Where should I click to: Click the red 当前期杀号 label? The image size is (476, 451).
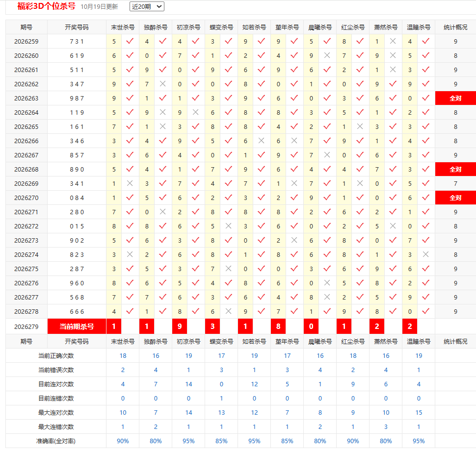click(77, 326)
